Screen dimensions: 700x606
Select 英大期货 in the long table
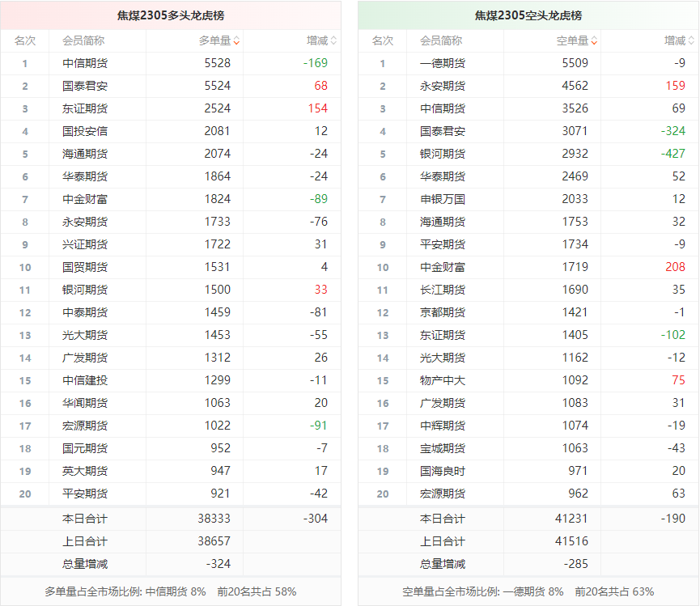click(x=85, y=471)
